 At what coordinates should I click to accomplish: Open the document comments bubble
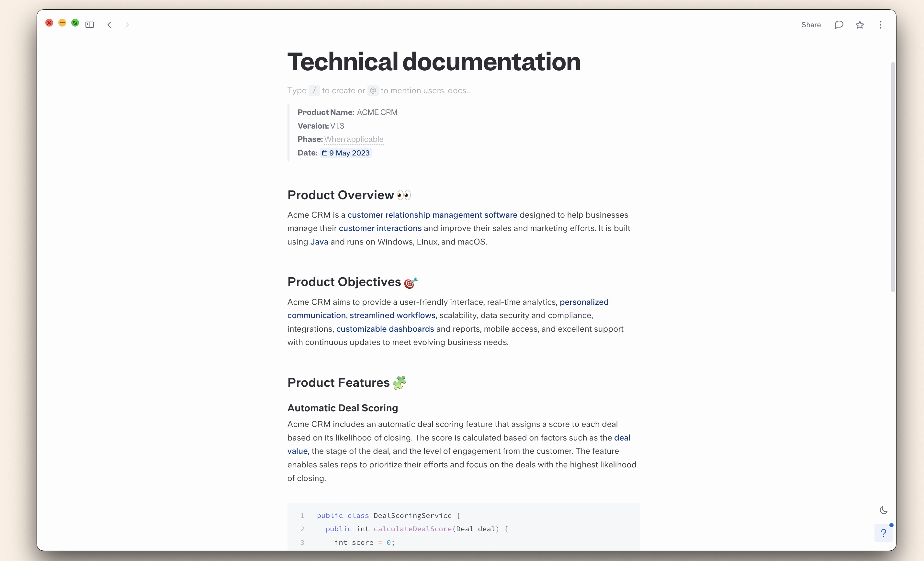point(839,25)
